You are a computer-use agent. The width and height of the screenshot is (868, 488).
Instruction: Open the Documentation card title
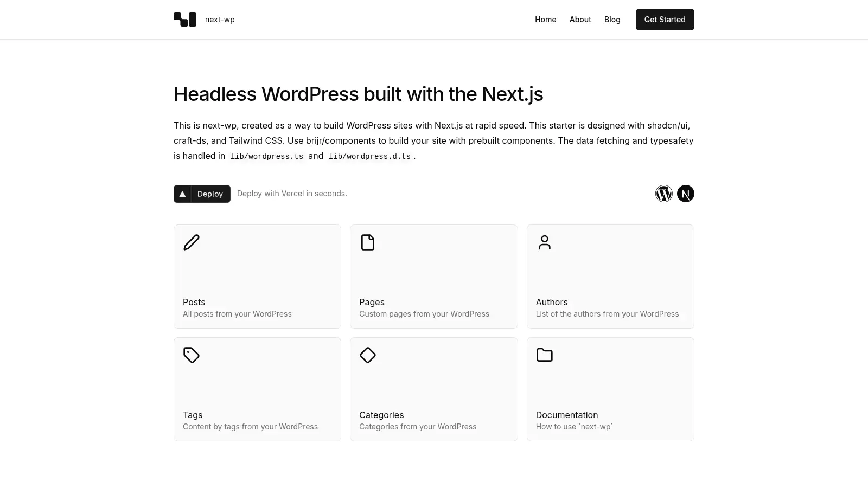[567, 415]
